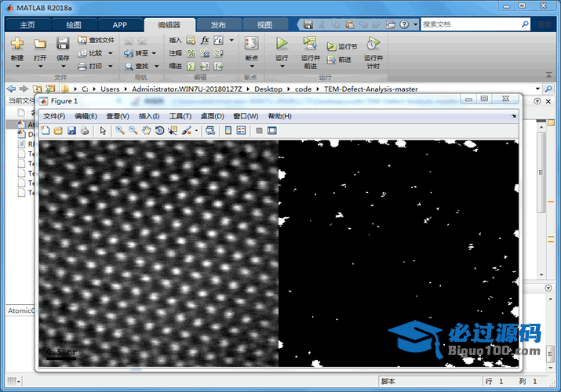Image resolution: width=561 pixels, height=392 pixels.
Task: Click the comment percent icon beside 注释
Action: (191, 53)
